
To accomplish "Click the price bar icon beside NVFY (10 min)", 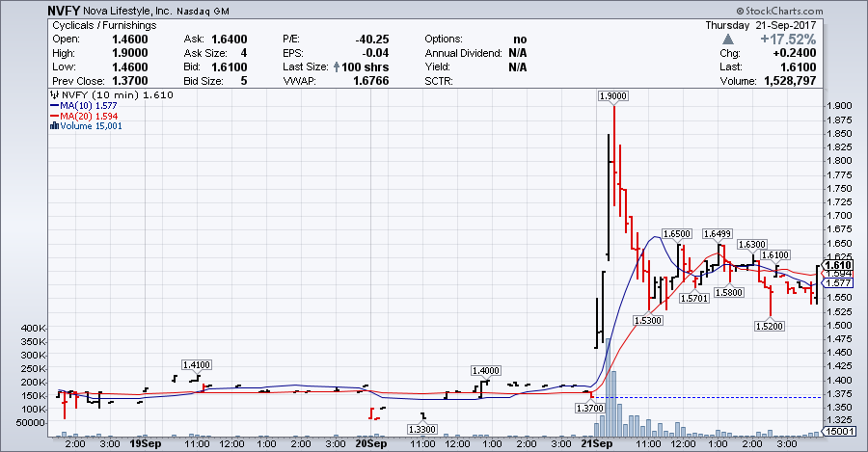I will [54, 96].
